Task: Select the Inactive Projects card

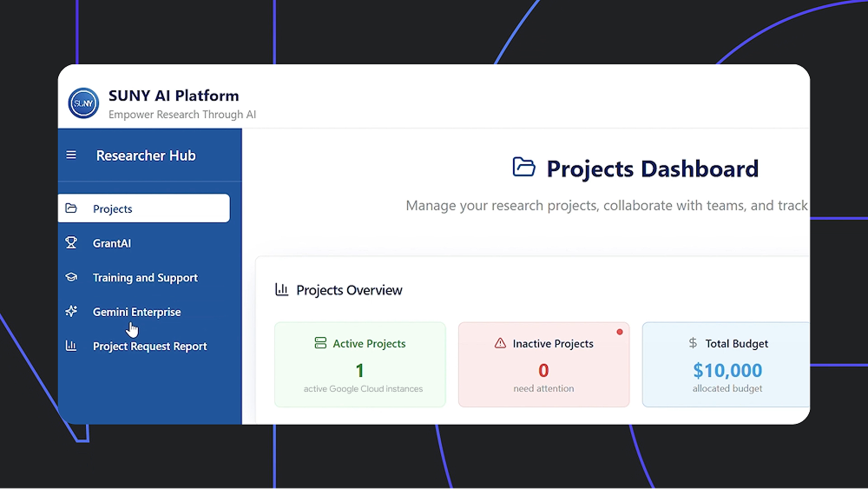Action: 543,365
